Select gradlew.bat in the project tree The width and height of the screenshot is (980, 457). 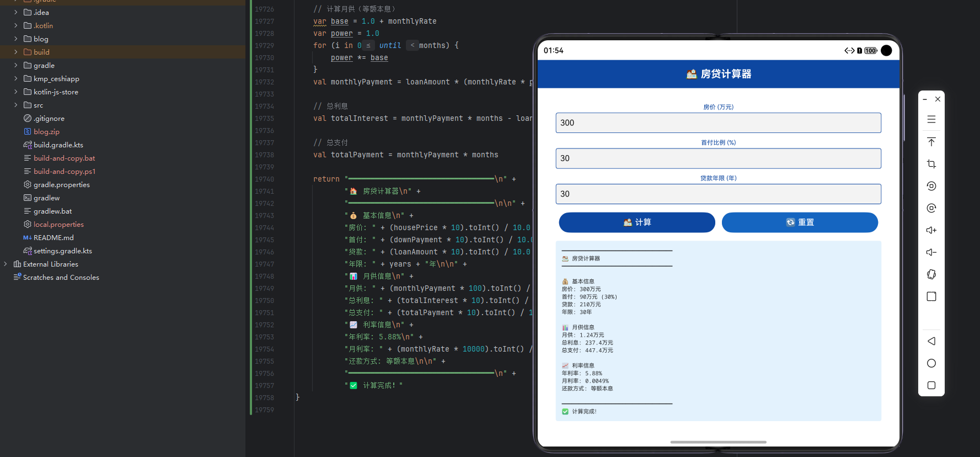(x=53, y=211)
